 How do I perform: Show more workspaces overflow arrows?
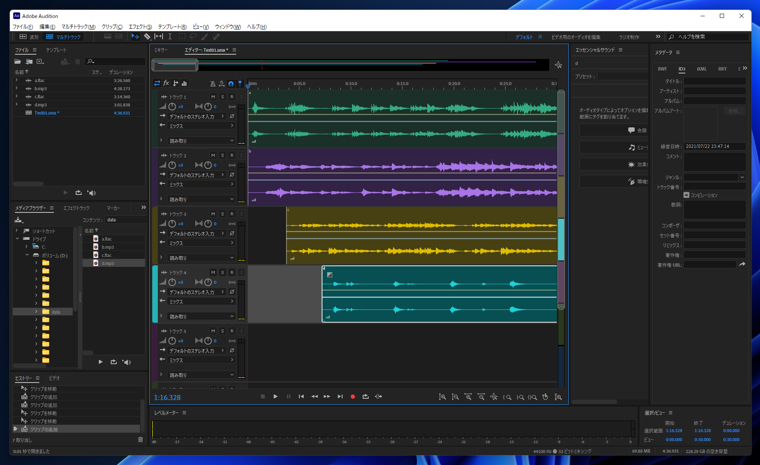tap(658, 36)
